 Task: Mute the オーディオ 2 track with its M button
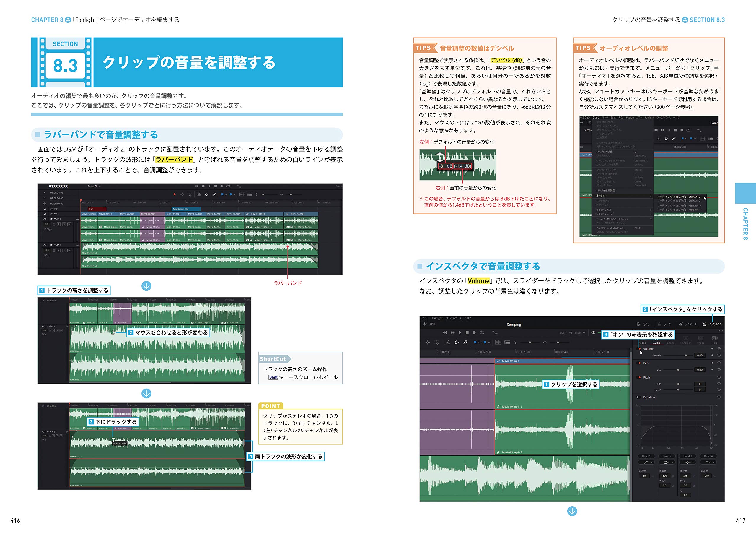pos(69,250)
